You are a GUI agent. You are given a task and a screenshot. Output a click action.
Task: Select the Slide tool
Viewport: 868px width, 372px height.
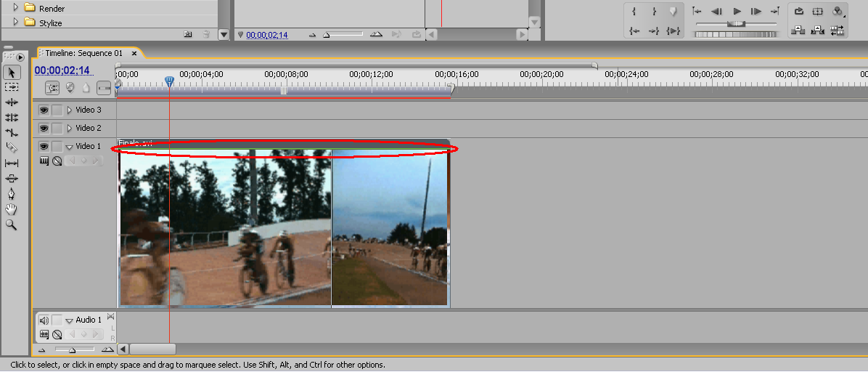click(11, 179)
